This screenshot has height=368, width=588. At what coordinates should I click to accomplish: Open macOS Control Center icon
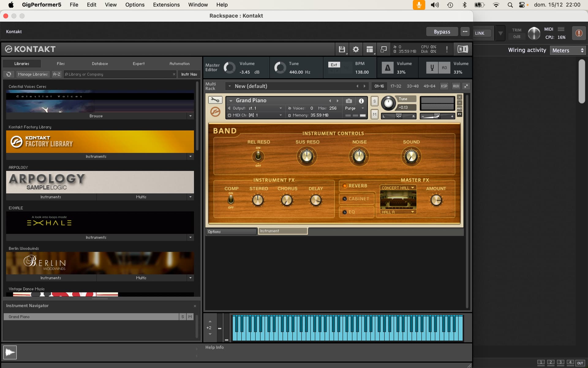[x=522, y=5]
